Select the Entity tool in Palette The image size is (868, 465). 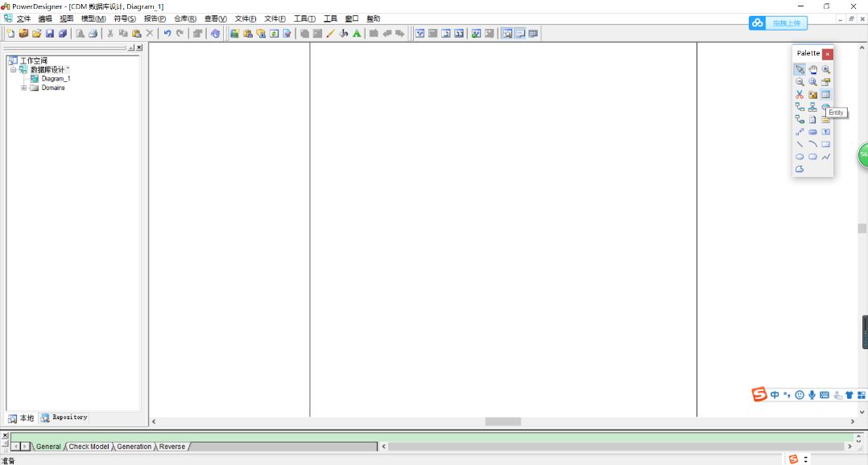coord(826,95)
